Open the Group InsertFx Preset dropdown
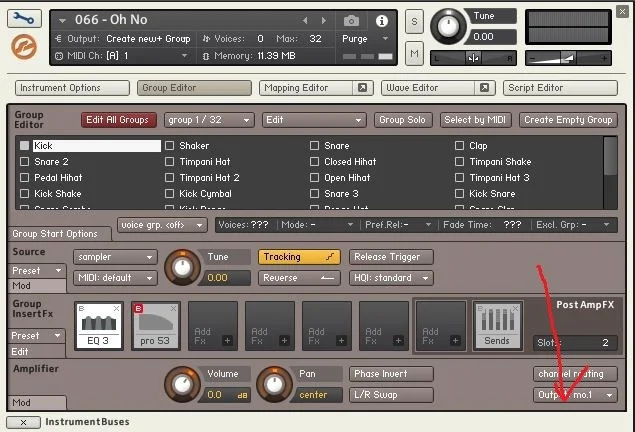Screen dimensions: 635x432 point(36,336)
